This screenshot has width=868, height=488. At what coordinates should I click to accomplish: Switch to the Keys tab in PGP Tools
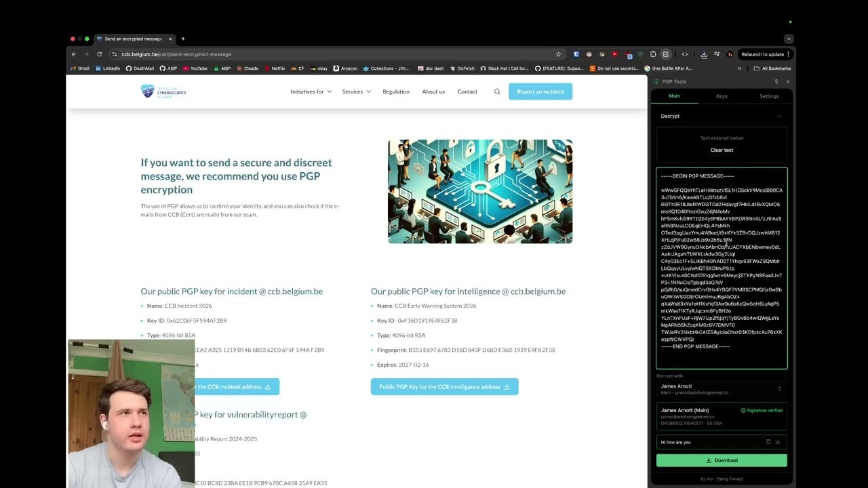[722, 96]
